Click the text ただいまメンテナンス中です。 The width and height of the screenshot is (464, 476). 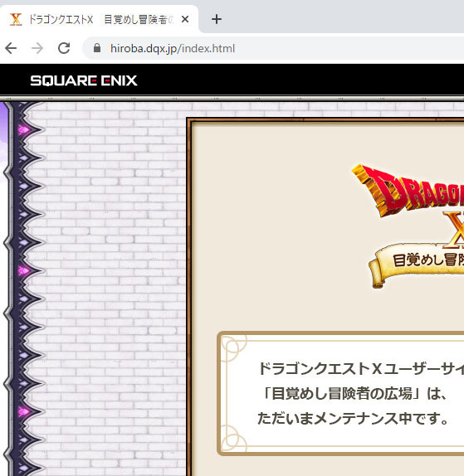[x=353, y=419]
